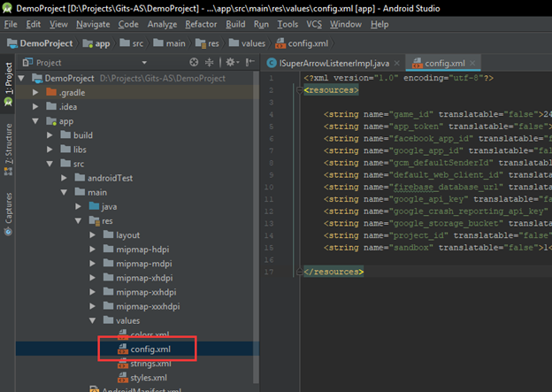Collapse the values folder

pyautogui.click(x=93, y=320)
